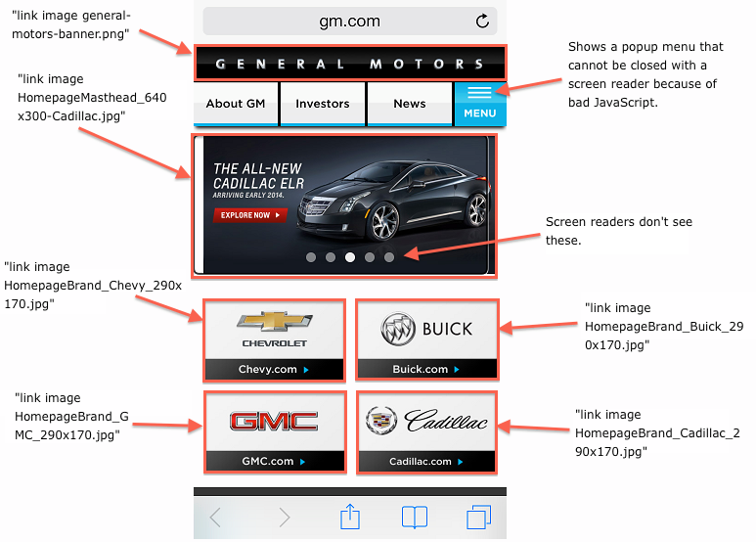The image size is (756, 542).
Task: Select the first carousel dot
Action: pos(311,257)
